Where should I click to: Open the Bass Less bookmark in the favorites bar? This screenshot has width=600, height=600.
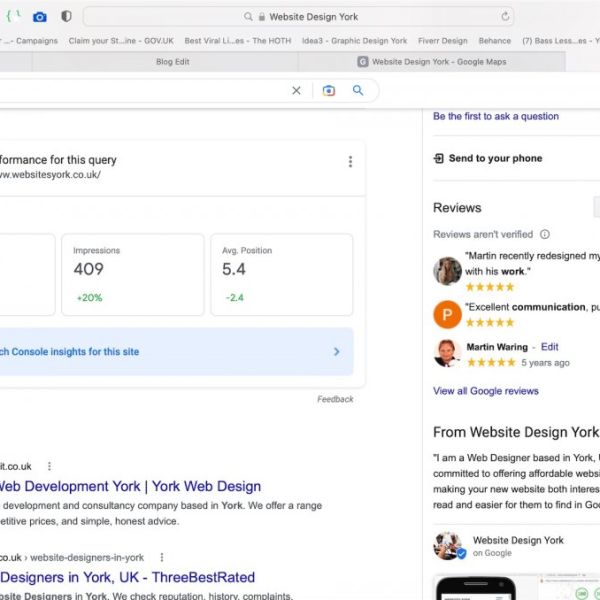click(x=561, y=41)
